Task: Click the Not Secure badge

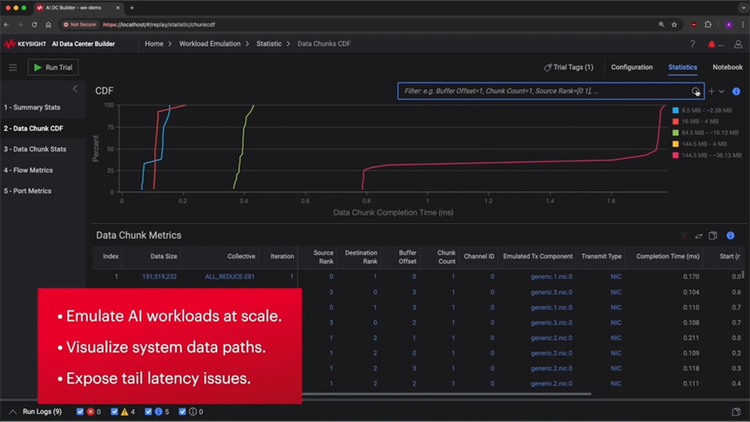Action: pos(80,24)
